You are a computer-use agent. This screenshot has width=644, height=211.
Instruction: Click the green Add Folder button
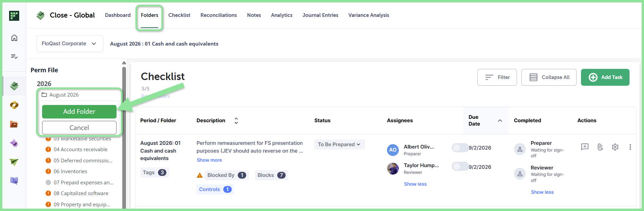[79, 112]
